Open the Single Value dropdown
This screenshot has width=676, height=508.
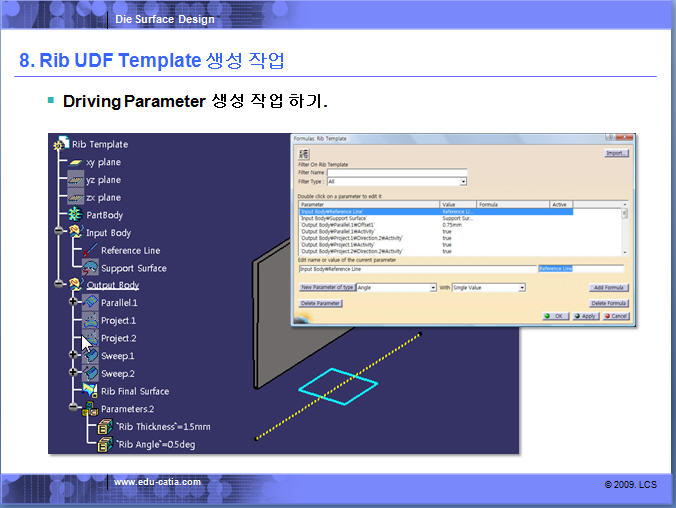[521, 288]
